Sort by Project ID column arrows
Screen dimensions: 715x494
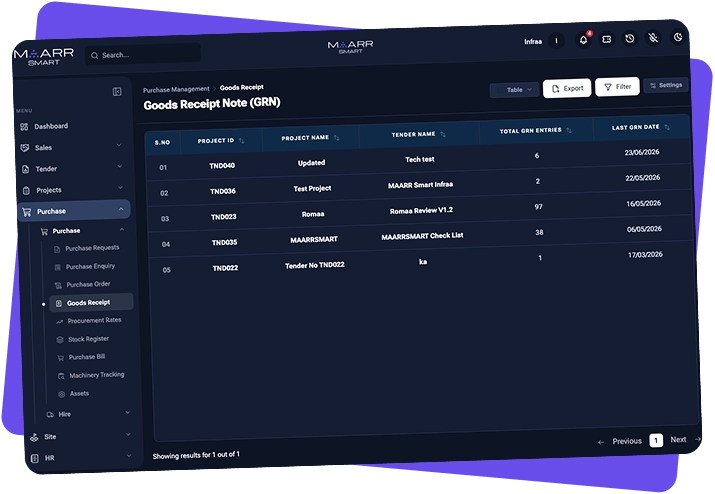point(242,140)
